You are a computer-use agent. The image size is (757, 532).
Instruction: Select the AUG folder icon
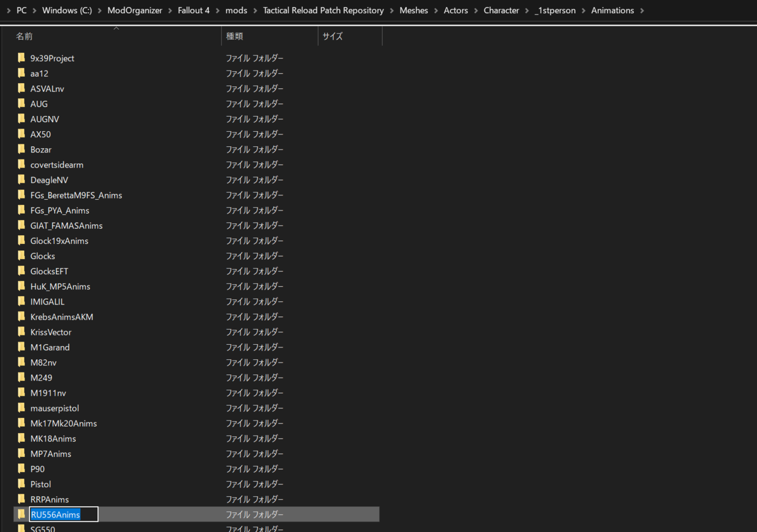(21, 103)
